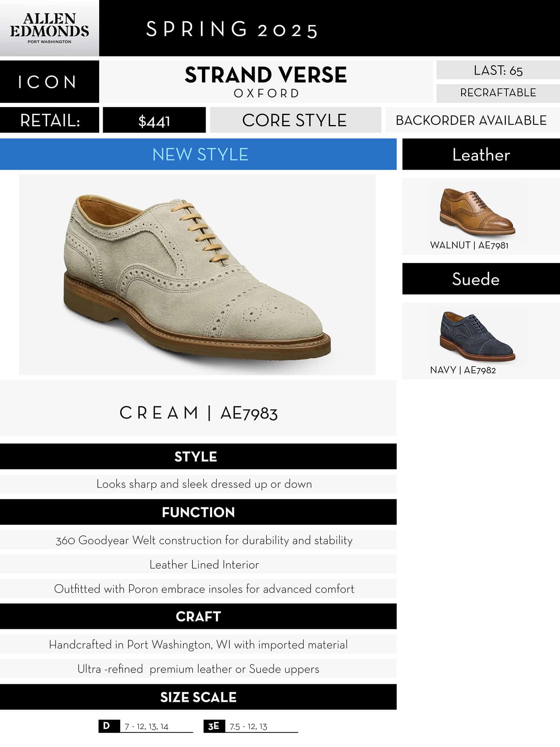Click the Allen Edmonds logo
The width and height of the screenshot is (560, 747).
coord(49,28)
